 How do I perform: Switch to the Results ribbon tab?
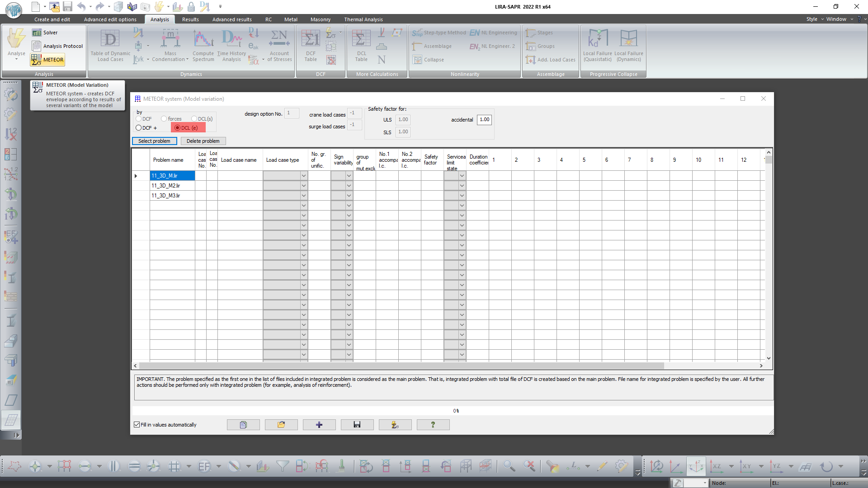190,19
